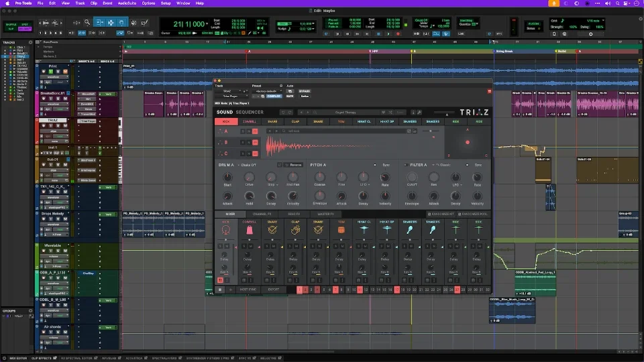Image resolution: width=644 pixels, height=362 pixels.
Task: Click the Cowbell instrument icon in mixer
Action: point(249,230)
